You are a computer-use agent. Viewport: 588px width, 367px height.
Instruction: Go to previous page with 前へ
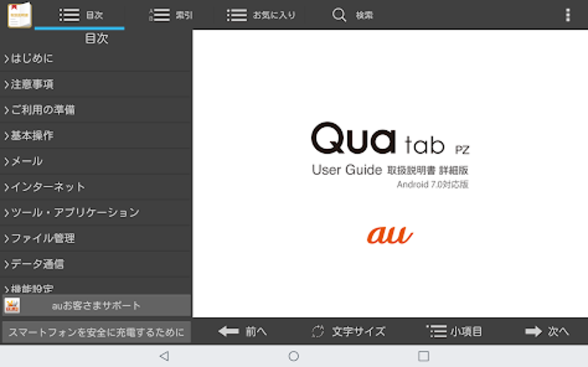click(x=243, y=331)
